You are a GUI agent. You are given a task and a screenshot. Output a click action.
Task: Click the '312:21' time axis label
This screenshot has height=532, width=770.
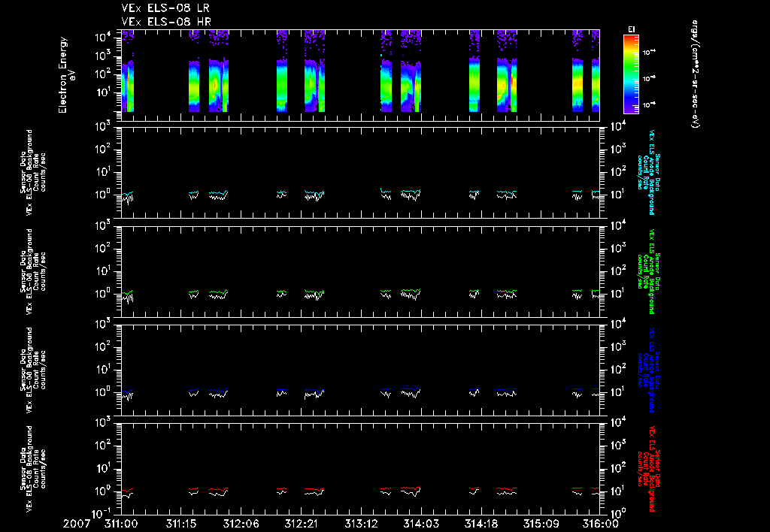(x=301, y=524)
